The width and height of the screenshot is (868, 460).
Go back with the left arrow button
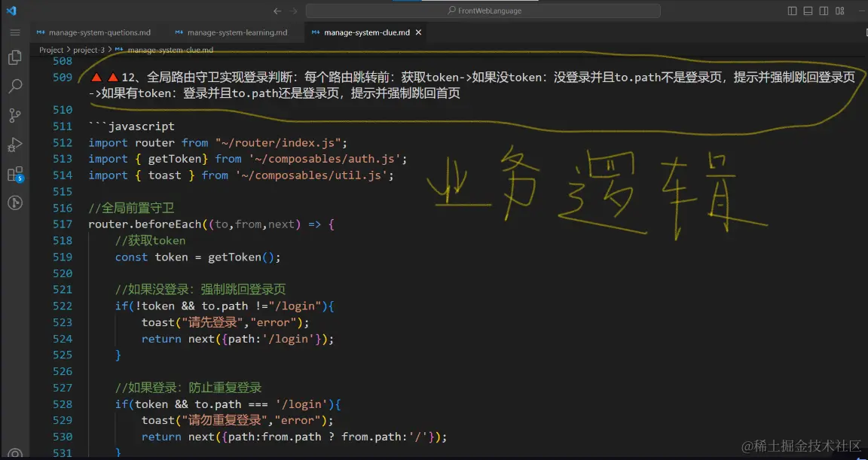[277, 11]
